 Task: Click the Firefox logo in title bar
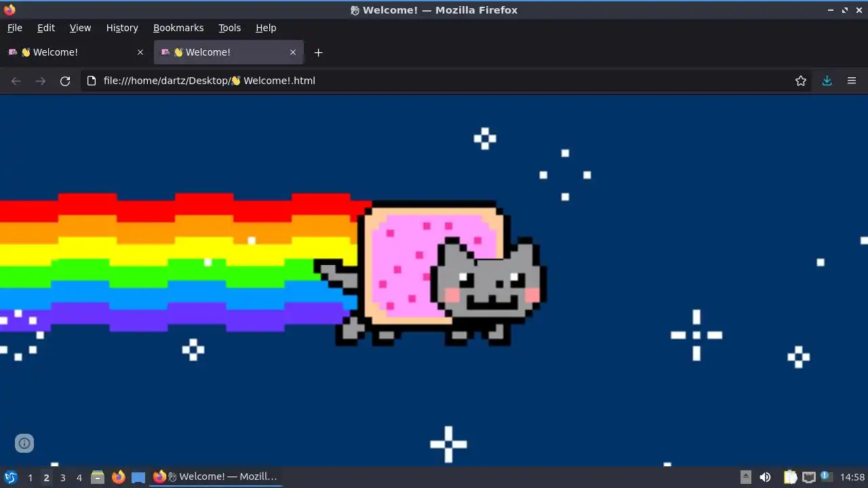9,9
